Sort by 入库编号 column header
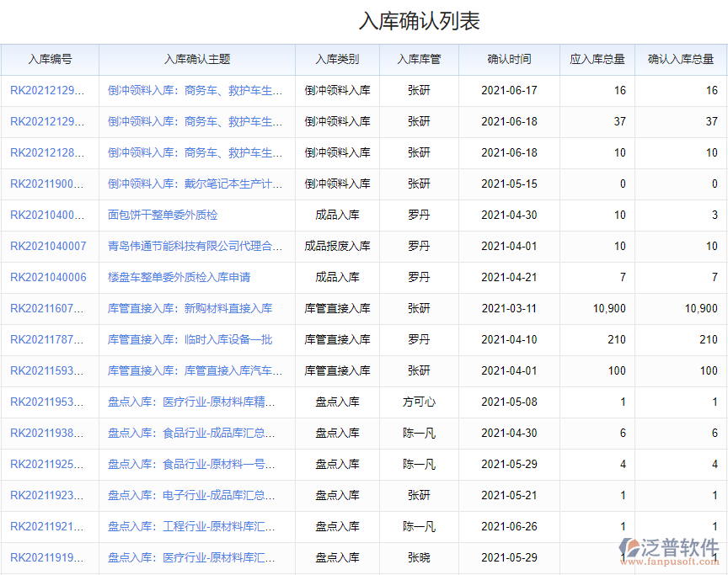Screen dimensions: 728x575 [x=50, y=60]
